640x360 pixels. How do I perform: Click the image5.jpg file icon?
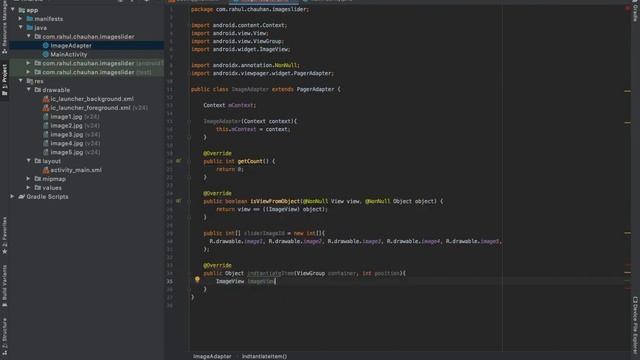coord(46,152)
